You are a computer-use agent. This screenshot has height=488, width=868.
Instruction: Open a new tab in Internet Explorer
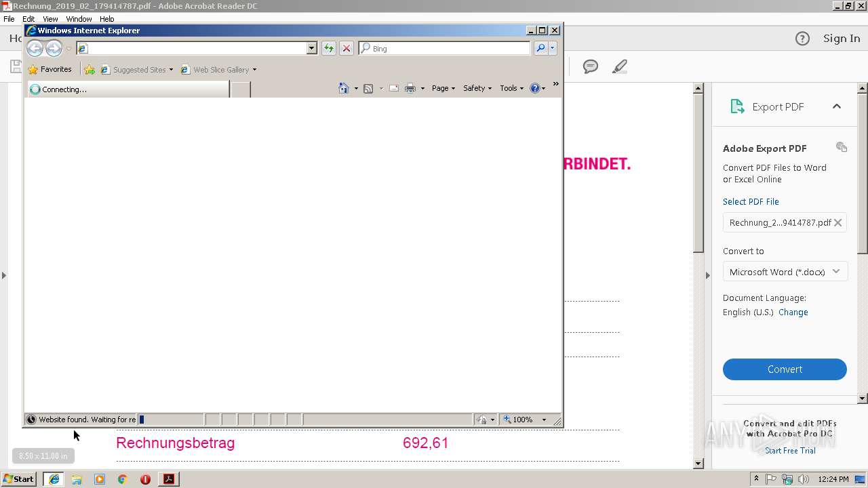[240, 89]
